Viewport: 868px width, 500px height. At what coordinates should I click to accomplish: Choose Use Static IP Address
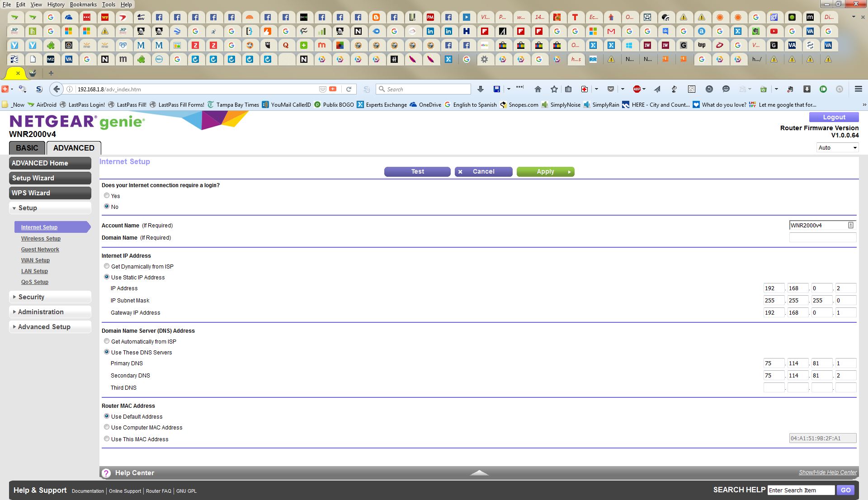107,277
